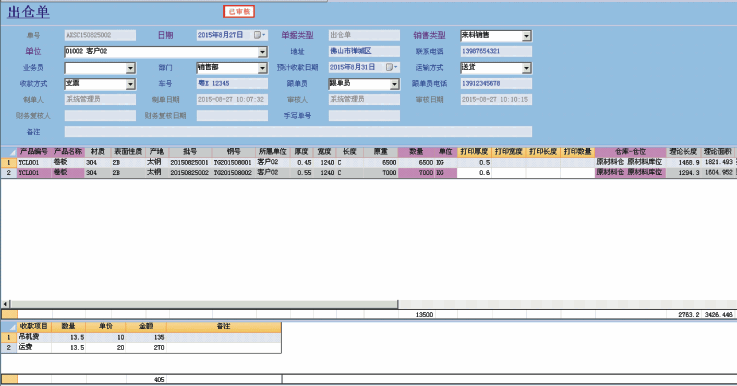Image resolution: width=737 pixels, height=386 pixels.
Task: Click the 车号 field
Action: coord(232,83)
